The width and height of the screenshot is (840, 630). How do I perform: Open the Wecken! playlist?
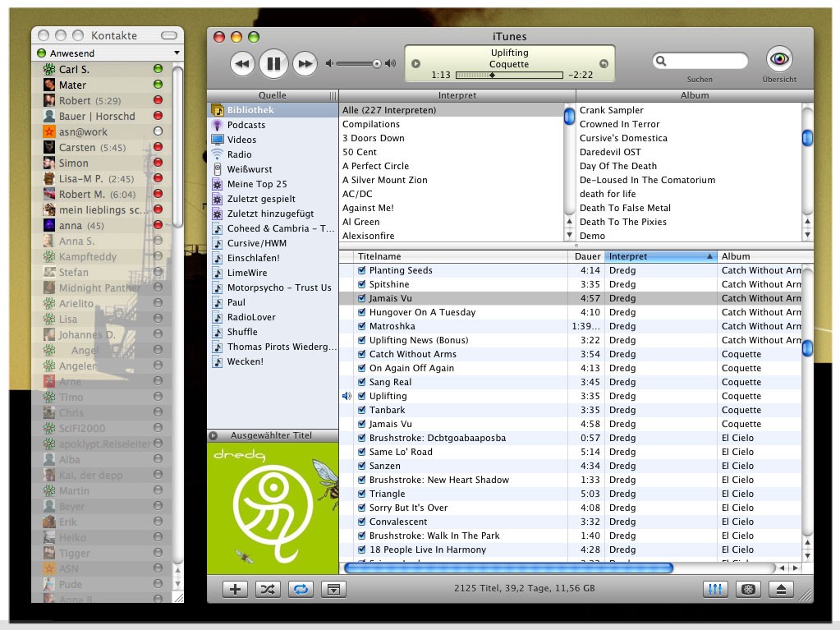click(273, 361)
